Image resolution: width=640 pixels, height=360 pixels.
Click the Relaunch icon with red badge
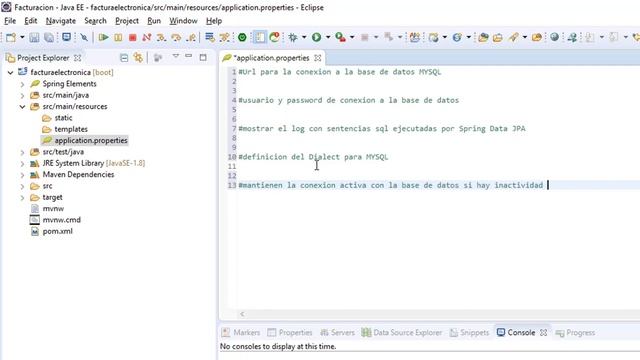tap(275, 37)
